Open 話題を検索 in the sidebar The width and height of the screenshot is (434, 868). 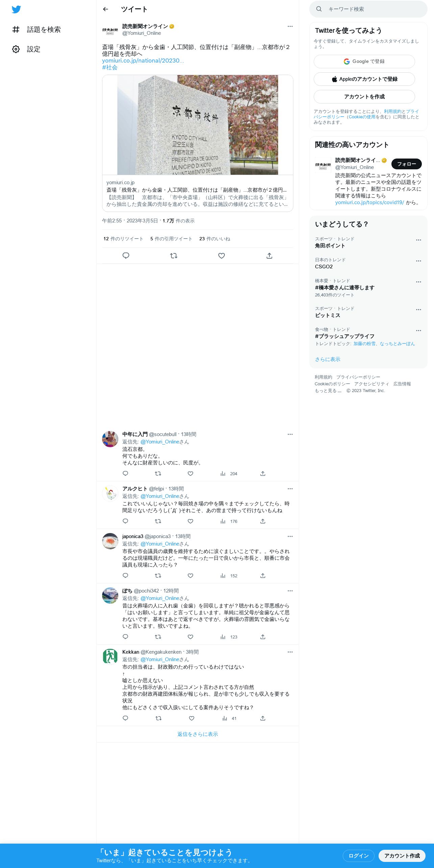[37, 30]
